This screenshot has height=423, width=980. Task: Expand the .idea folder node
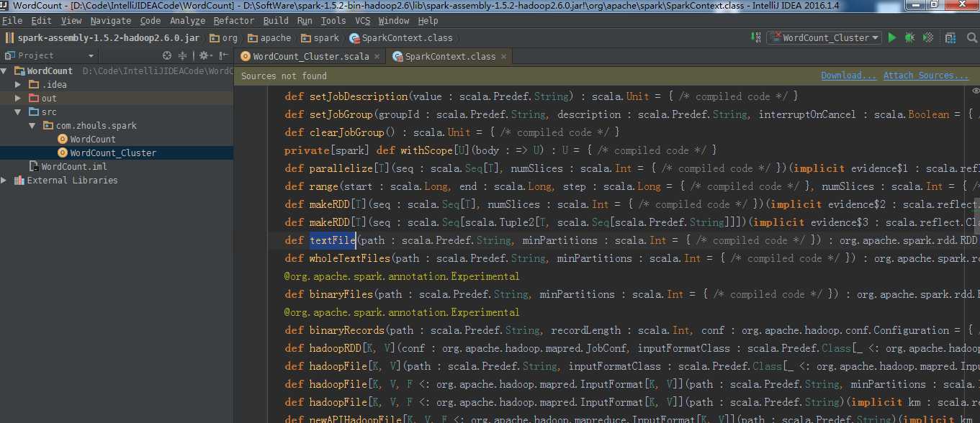coord(19,84)
